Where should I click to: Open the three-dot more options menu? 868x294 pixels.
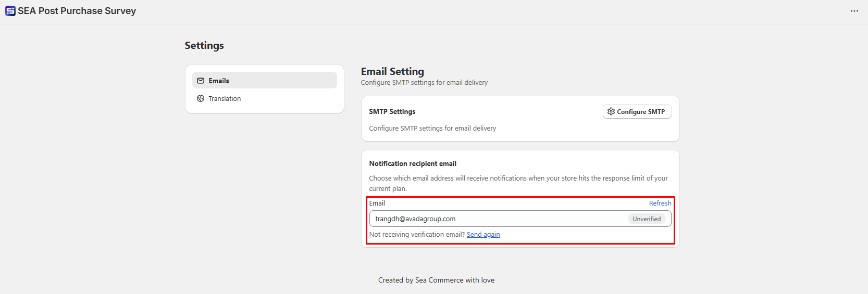pos(854,11)
